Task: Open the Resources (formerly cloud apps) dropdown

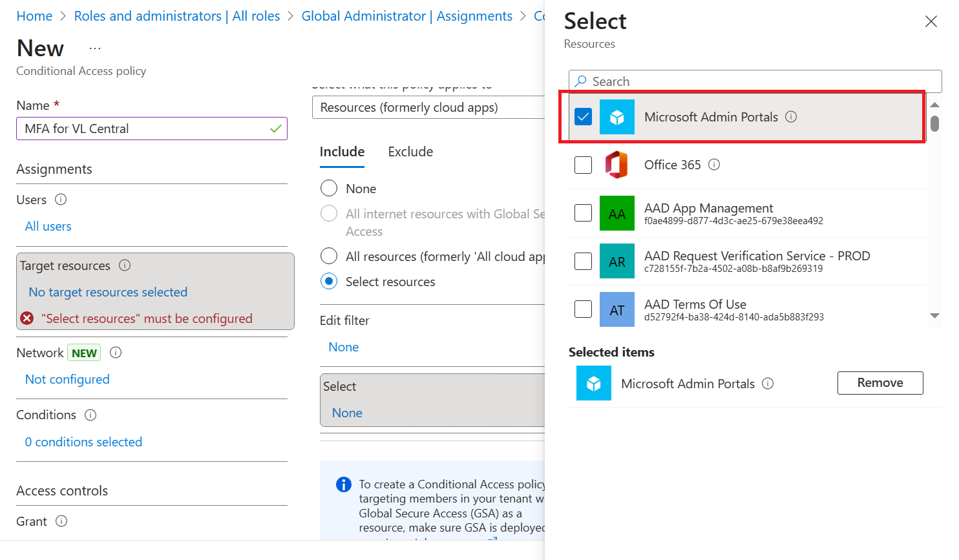Action: (430, 107)
